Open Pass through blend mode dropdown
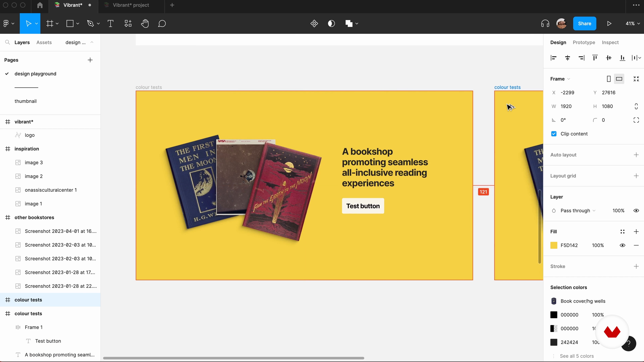 pos(578,211)
